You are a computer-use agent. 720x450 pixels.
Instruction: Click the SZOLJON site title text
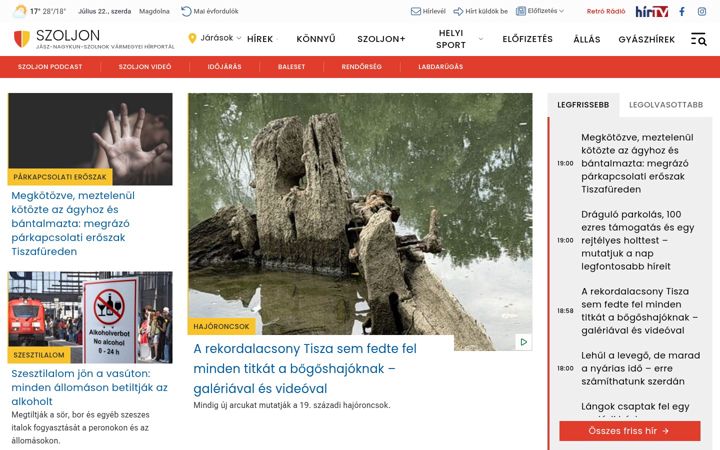tap(68, 35)
